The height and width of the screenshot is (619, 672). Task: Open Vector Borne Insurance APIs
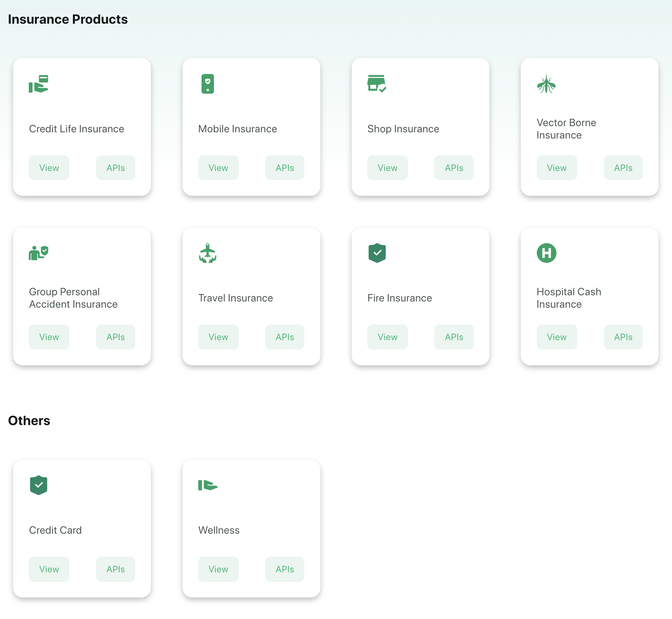623,168
